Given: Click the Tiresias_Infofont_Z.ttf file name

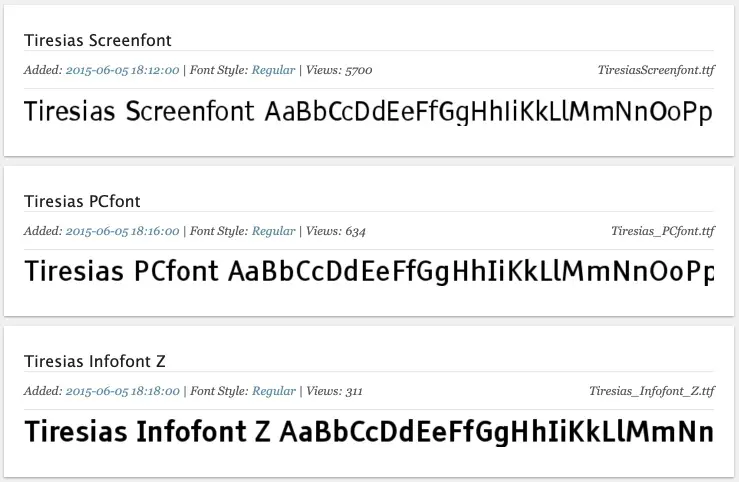Looking at the screenshot, I should click(651, 391).
